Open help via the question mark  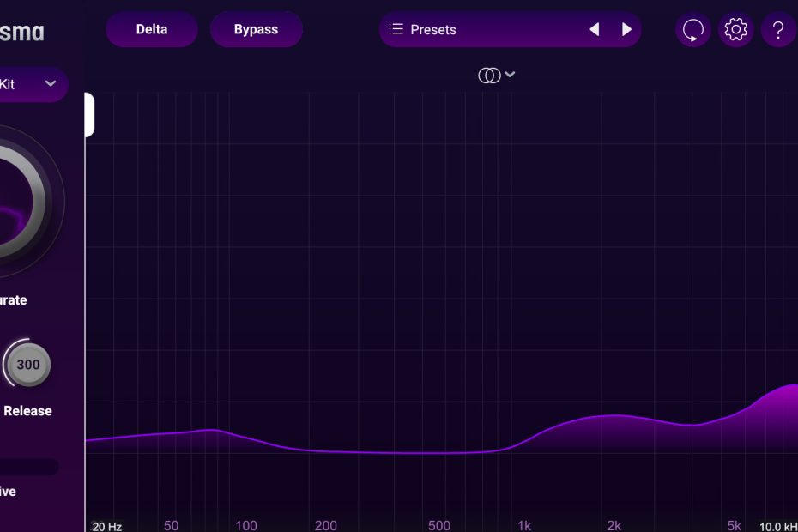coord(778,30)
